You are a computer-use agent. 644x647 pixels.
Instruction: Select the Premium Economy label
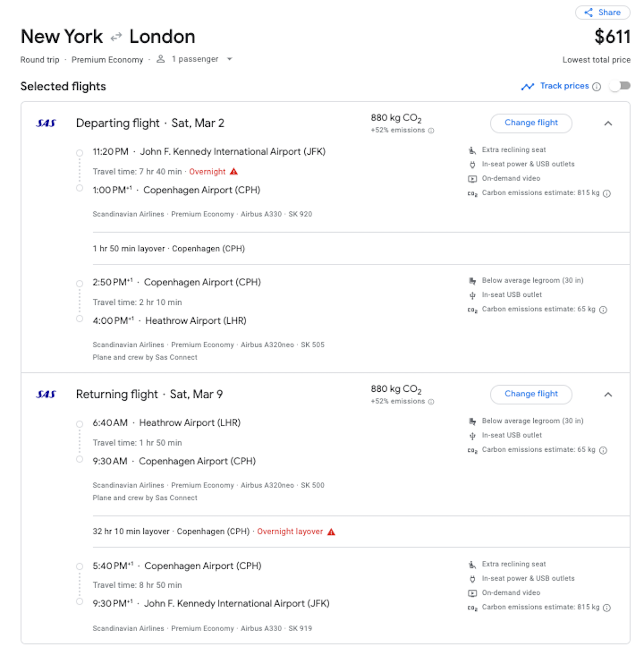click(x=107, y=59)
